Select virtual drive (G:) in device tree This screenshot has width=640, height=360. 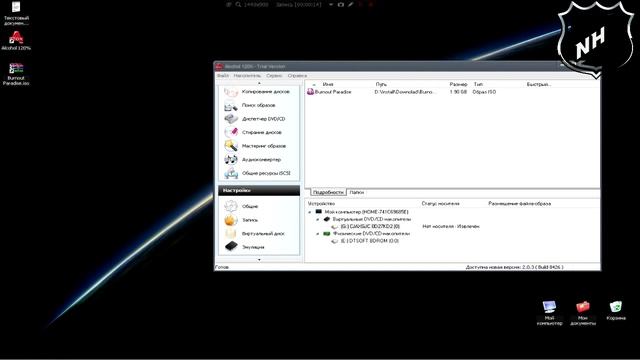[370, 226]
